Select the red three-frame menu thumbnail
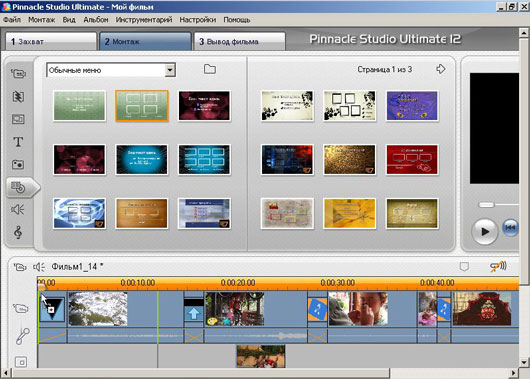The image size is (530, 379). tap(412, 160)
